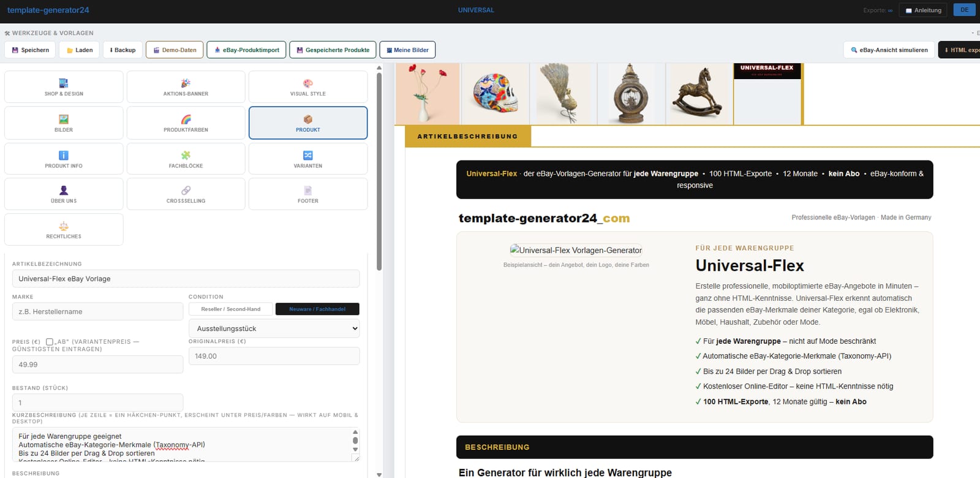Open the Ausstellungsstück condition dropdown
Screen dimensions: 980x478
pyautogui.click(x=274, y=328)
